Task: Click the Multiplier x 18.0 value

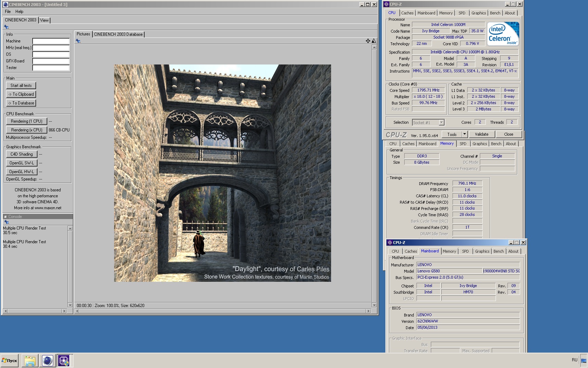Action: pyautogui.click(x=428, y=96)
